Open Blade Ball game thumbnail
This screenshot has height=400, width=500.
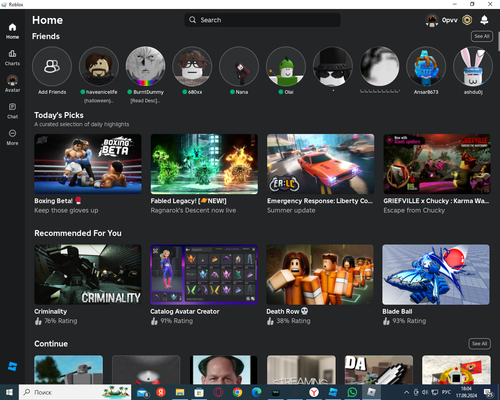coord(436,275)
